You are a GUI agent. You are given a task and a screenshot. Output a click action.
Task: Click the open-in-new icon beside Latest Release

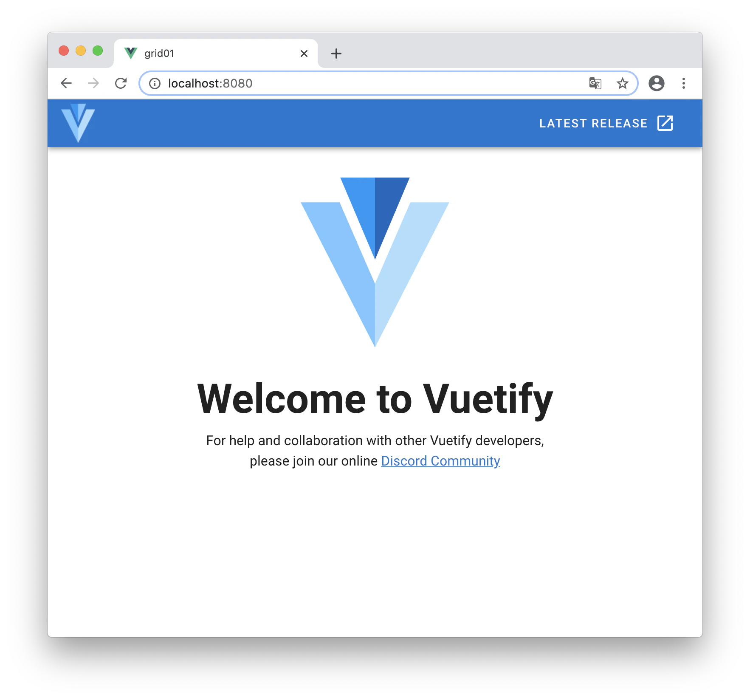(665, 123)
